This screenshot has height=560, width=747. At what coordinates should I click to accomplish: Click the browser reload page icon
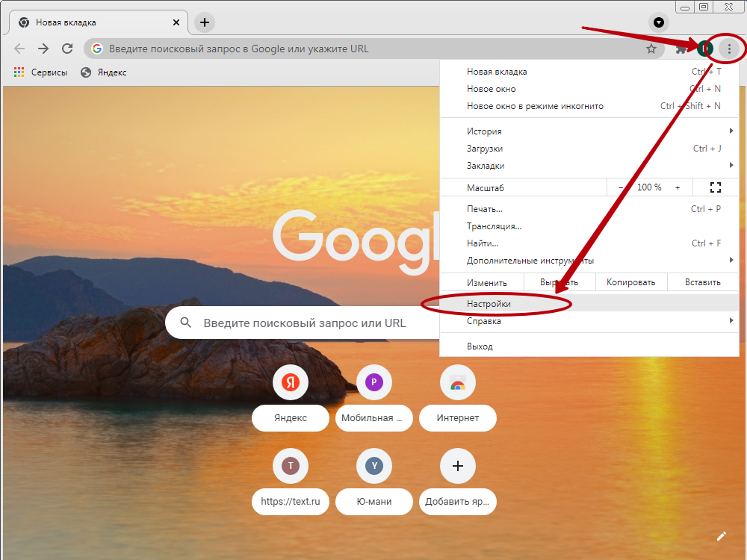(x=67, y=49)
